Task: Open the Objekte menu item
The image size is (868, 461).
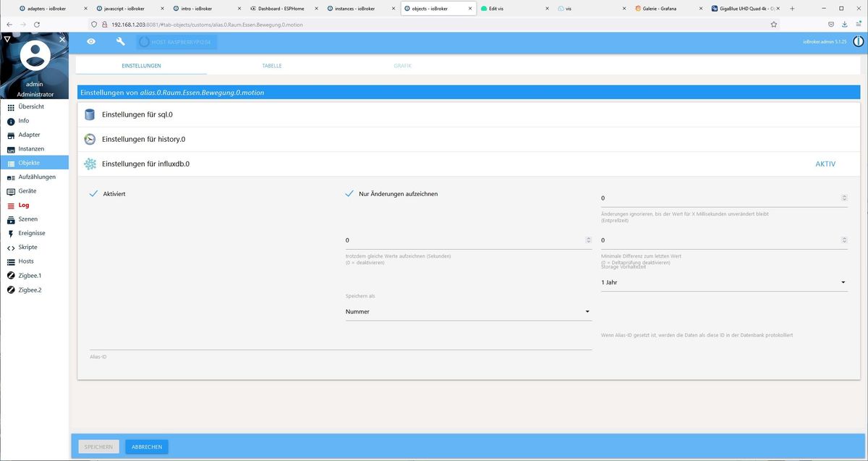Action: tap(35, 164)
